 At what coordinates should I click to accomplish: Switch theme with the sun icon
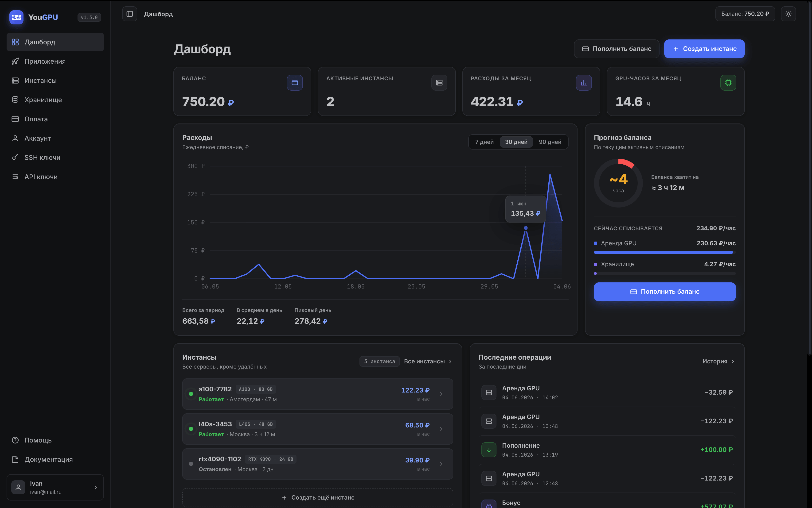(788, 14)
